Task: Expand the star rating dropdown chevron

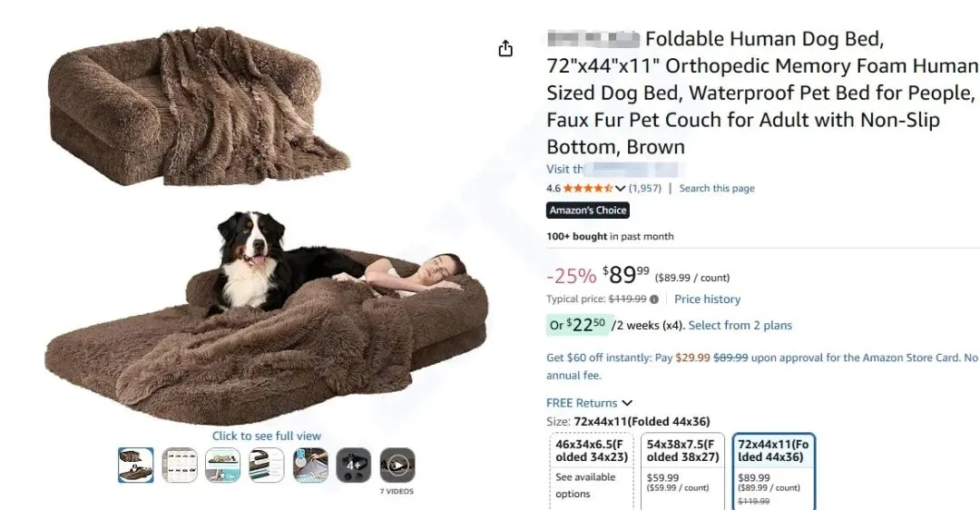Action: (x=620, y=188)
